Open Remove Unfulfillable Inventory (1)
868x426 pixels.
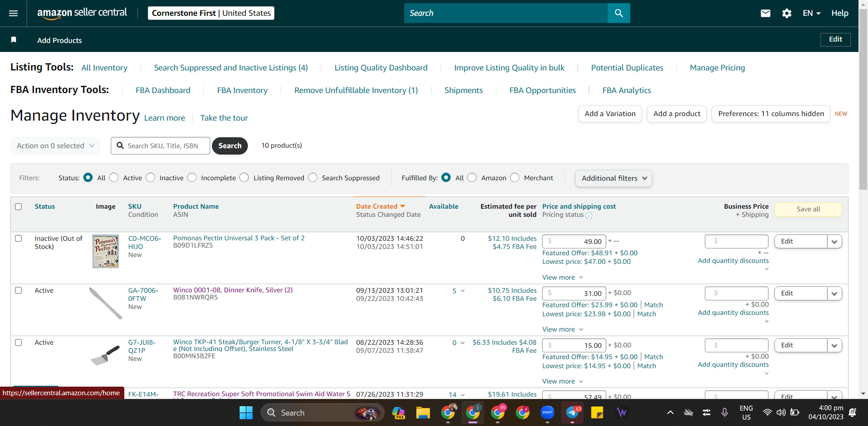356,90
